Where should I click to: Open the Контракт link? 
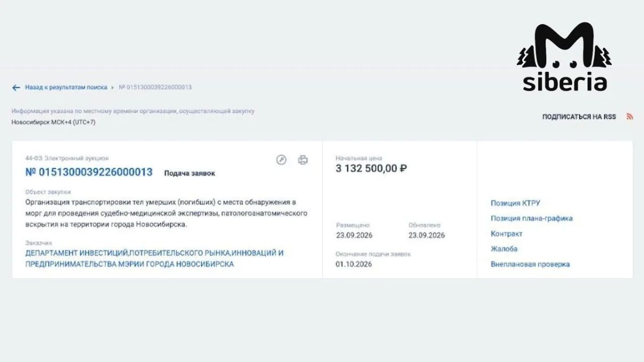pyautogui.click(x=506, y=234)
